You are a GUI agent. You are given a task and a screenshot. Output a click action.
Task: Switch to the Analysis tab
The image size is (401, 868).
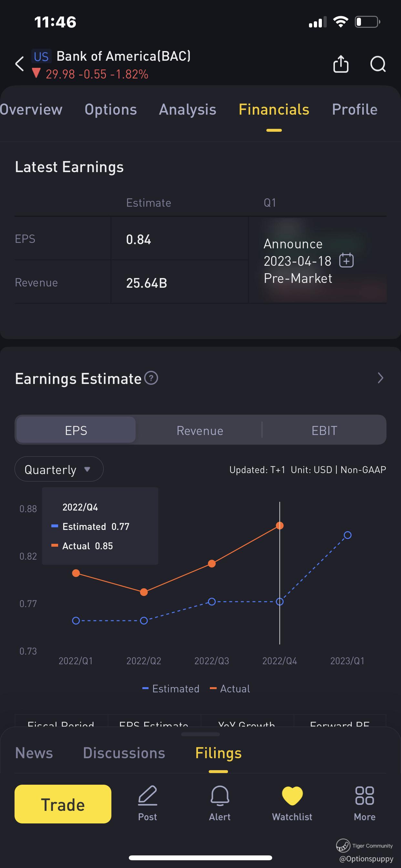(188, 109)
